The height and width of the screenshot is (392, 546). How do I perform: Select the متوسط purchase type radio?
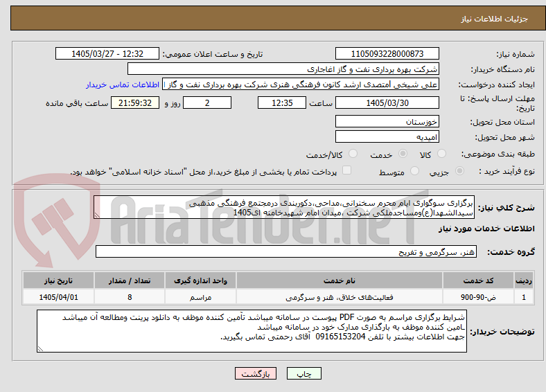[x=414, y=170]
